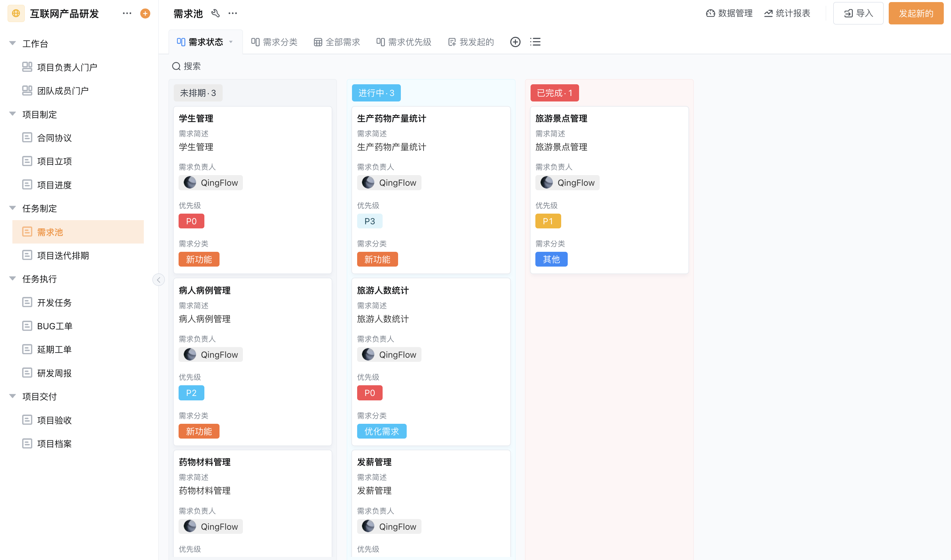
Task: Open the wrench settings icon beside 需求池
Action: pos(215,13)
